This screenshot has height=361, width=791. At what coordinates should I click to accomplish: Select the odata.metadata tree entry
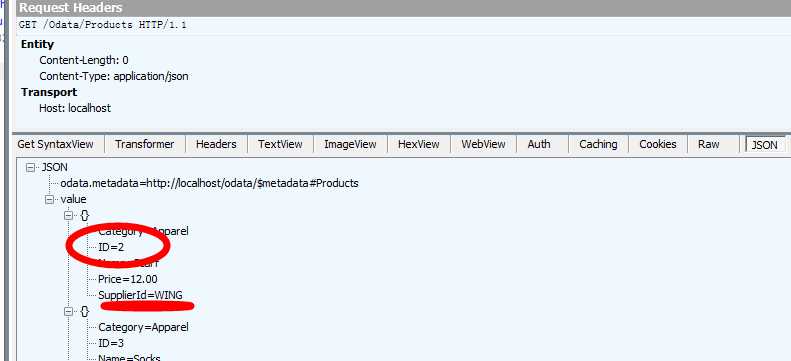coord(209,184)
